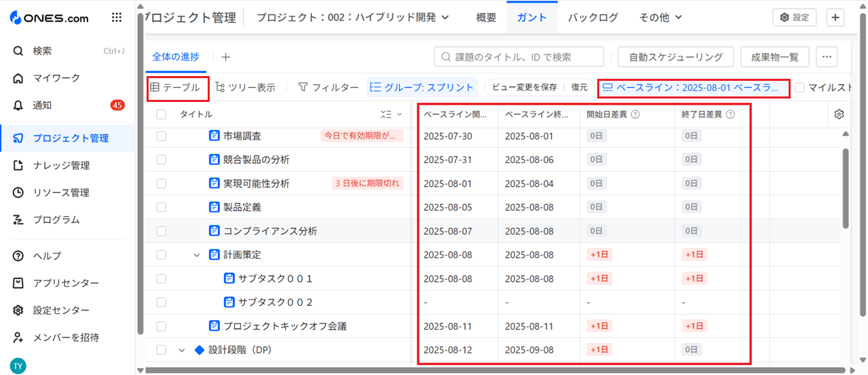Open プログラム in the sidebar
Image resolution: width=868 pixels, height=375 pixels.
(68, 220)
